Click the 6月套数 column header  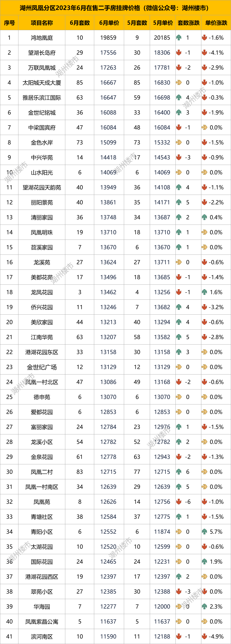point(80,23)
